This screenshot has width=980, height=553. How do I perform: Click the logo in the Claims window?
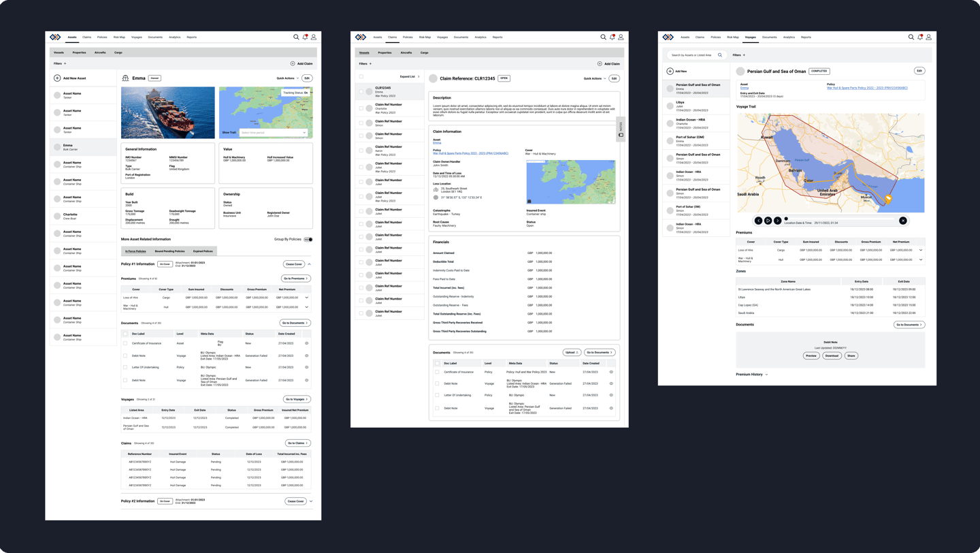click(361, 37)
